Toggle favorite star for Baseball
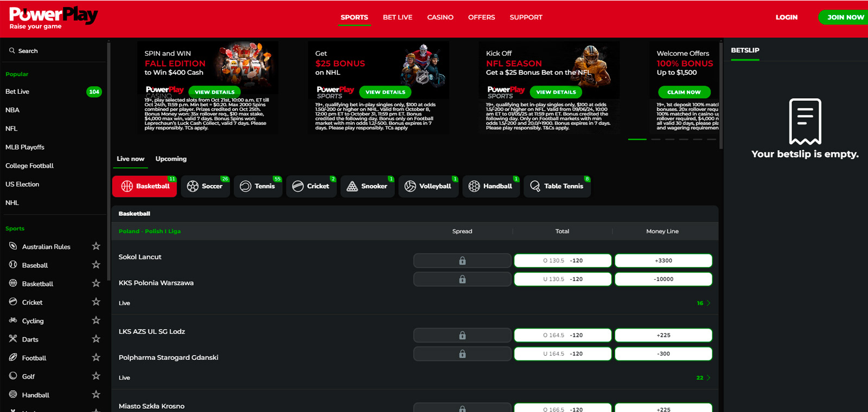Image resolution: width=868 pixels, height=412 pixels. pyautogui.click(x=96, y=265)
